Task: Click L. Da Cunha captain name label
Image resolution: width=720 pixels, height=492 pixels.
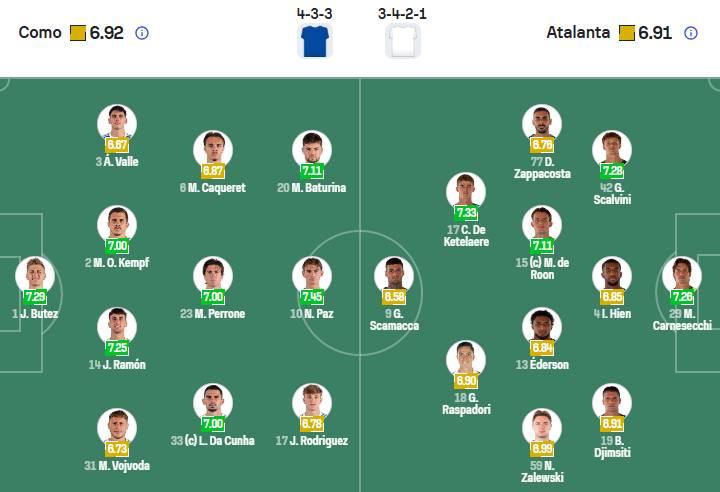Action: pos(213,440)
